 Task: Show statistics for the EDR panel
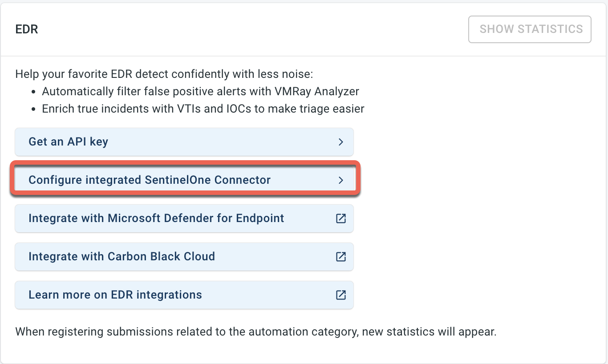coord(530,29)
